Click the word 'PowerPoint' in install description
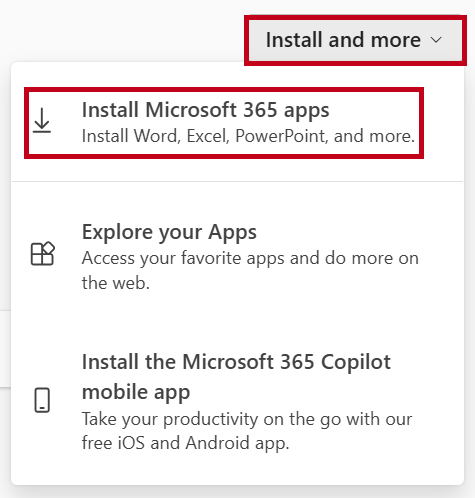The width and height of the screenshot is (475, 498). pos(280,136)
